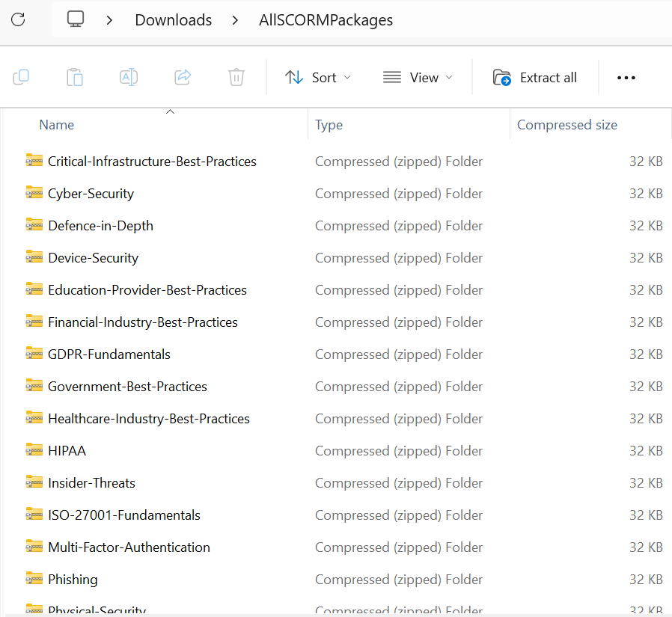Click the Rename toolbar icon
The height and width of the screenshot is (617, 672).
coord(129,78)
